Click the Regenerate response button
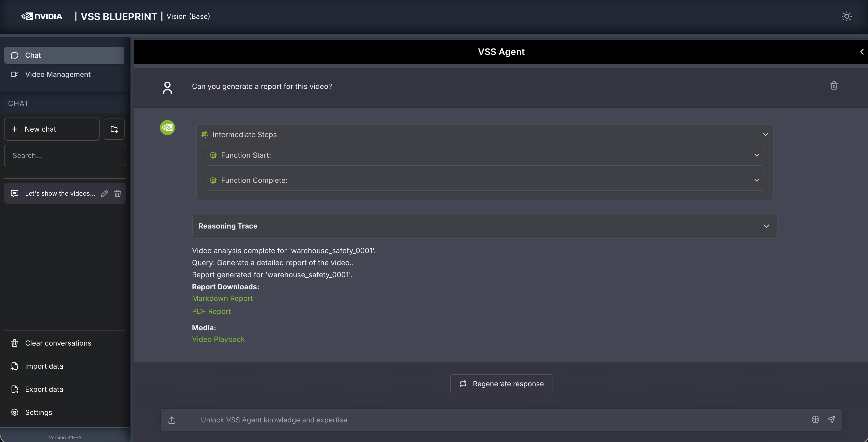The image size is (868, 442). (501, 384)
